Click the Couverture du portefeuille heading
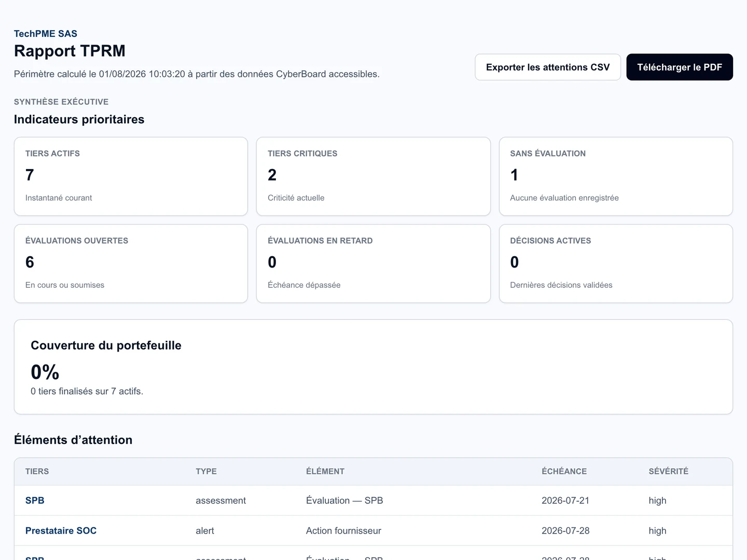This screenshot has height=560, width=747. pos(106,345)
